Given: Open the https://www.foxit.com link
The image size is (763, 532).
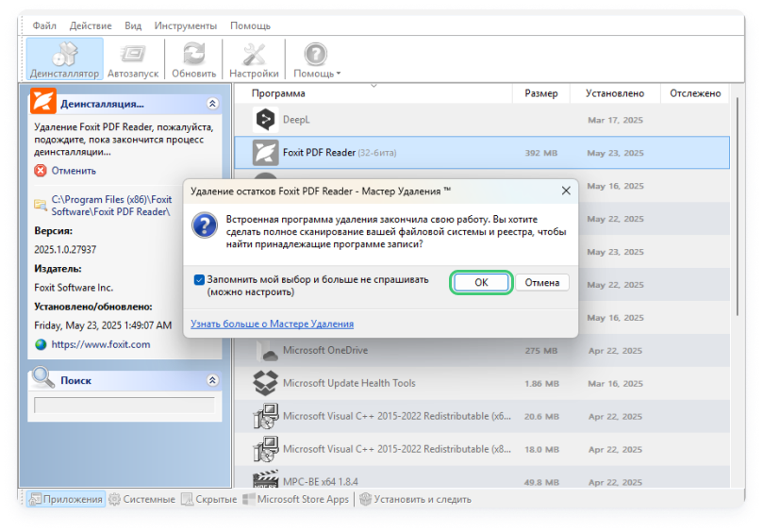Looking at the screenshot, I should coord(101,344).
